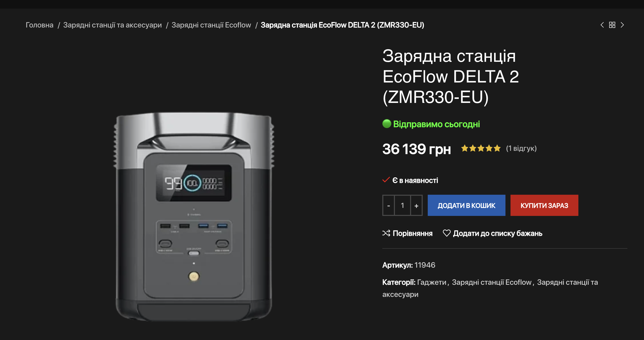Open Зарядні станції Ecoflow category link
This screenshot has height=340, width=644.
(492, 282)
